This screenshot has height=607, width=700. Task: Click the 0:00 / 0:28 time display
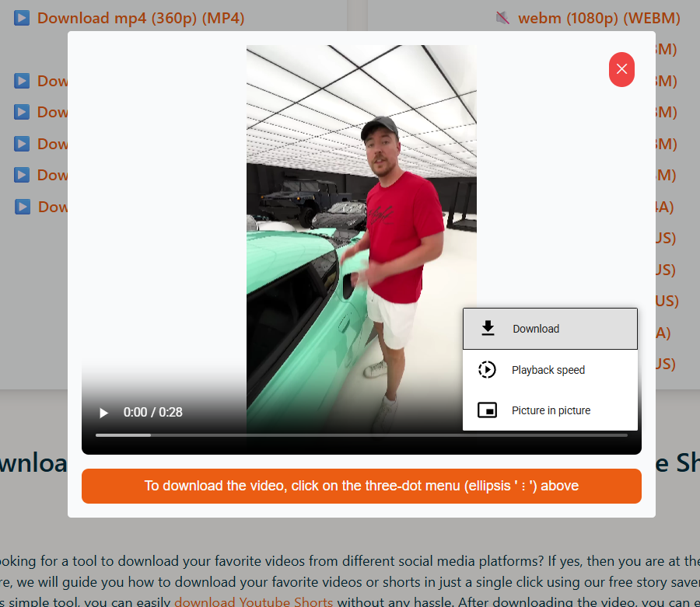pos(152,412)
